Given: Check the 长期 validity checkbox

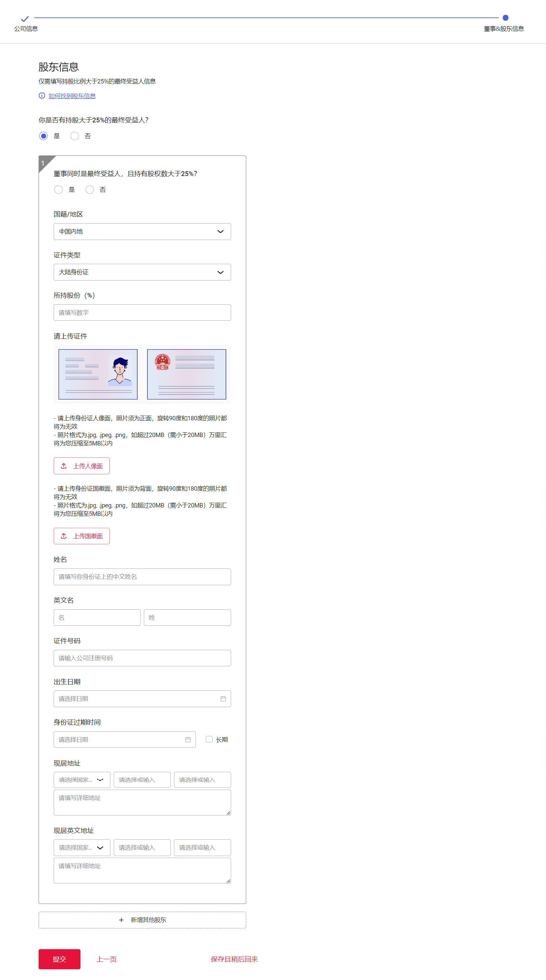Looking at the screenshot, I should [x=209, y=739].
